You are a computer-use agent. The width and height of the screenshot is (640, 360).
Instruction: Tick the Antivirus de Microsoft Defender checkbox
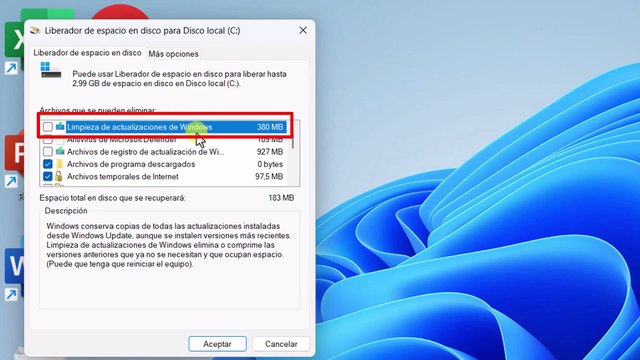coord(48,140)
